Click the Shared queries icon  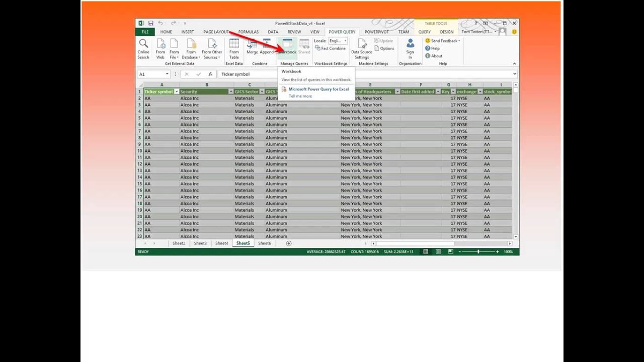click(x=304, y=47)
